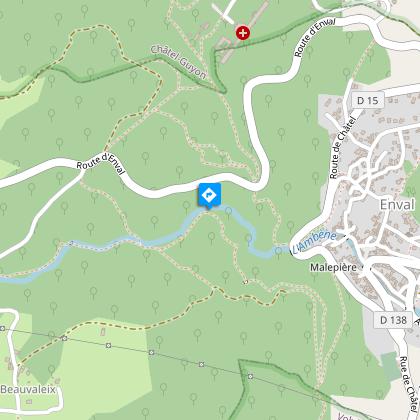The width and height of the screenshot is (420, 420).
Task: Click the power line pylon square near Beauvaleix
Action: (x=64, y=338)
